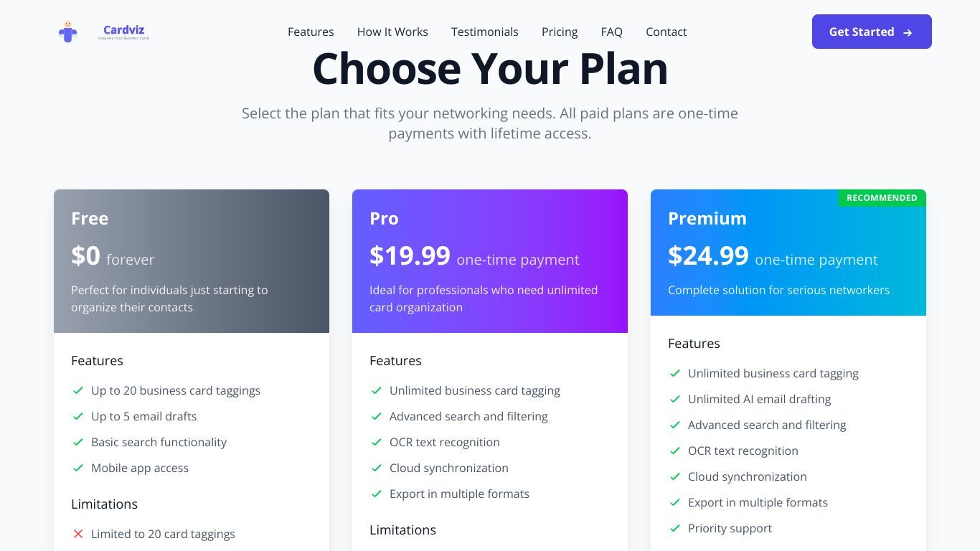The image size is (980, 551).
Task: Open the Contact navigation link
Action: [666, 32]
